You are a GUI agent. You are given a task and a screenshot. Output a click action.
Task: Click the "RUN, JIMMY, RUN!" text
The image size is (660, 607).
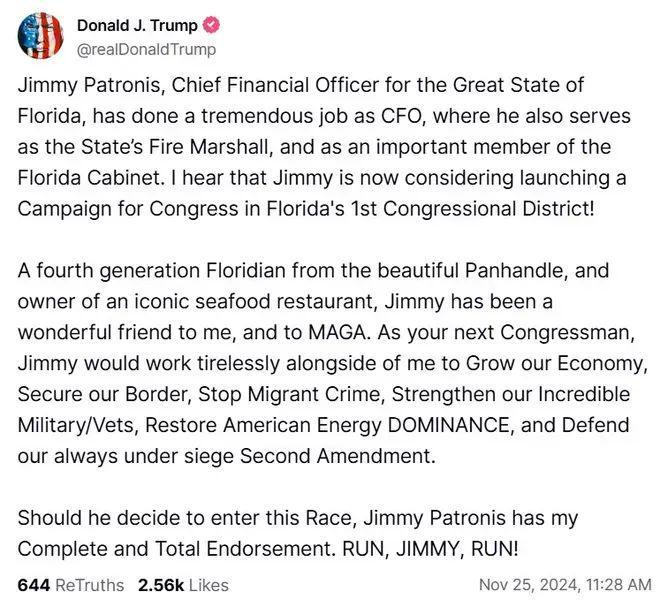coord(431,549)
